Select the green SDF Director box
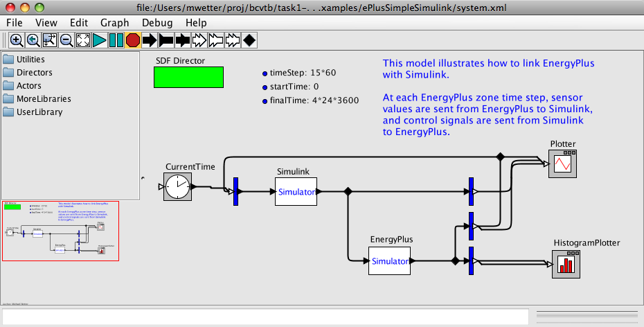 [188, 77]
